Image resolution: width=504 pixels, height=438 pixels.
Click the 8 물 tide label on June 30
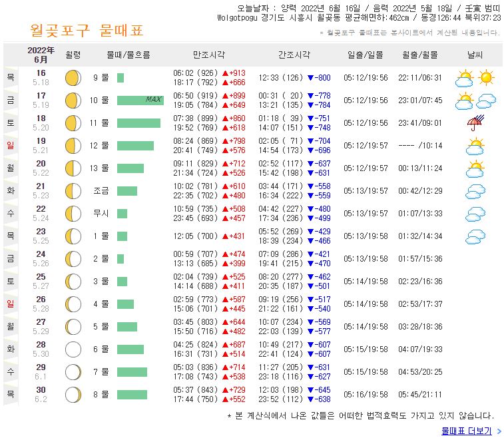(101, 394)
